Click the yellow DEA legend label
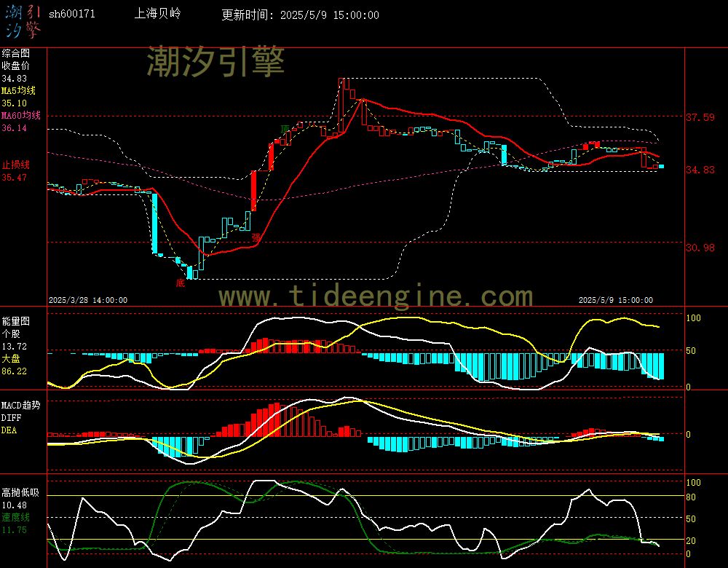This screenshot has width=728, height=568. pos(9,430)
